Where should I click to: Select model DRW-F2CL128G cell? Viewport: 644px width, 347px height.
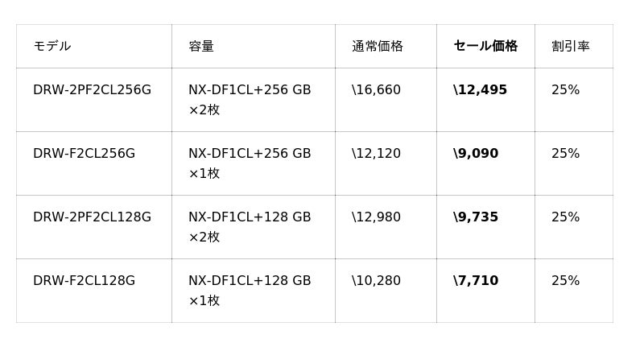[x=84, y=281]
